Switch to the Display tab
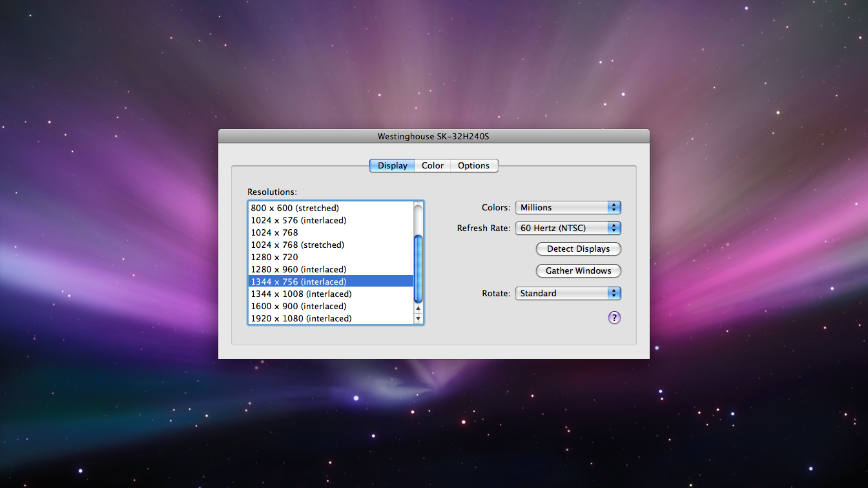 [x=392, y=166]
